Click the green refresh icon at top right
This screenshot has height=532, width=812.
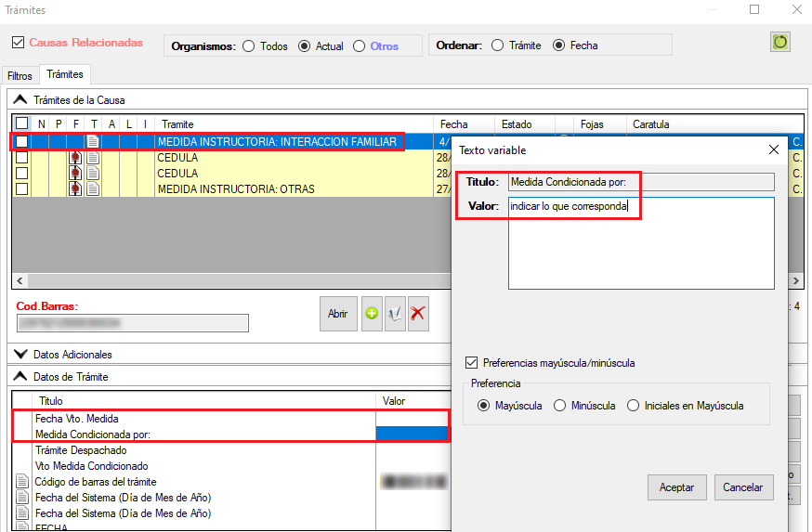779,43
